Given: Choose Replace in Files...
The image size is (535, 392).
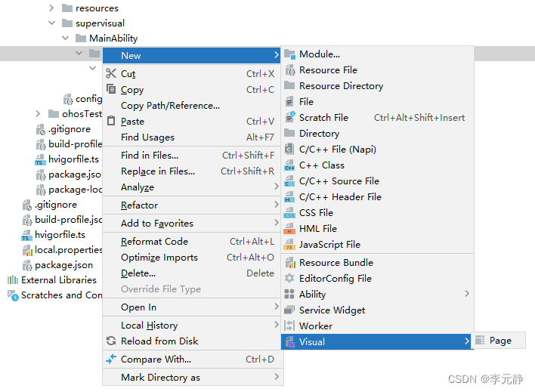Looking at the screenshot, I should point(192,171).
